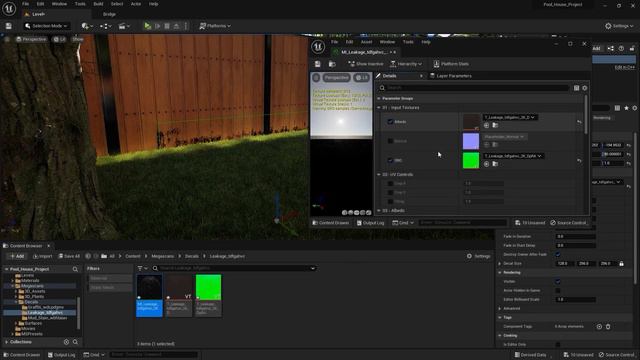Viewport: 640px width, 360px height.
Task: Open the filter options icon in asset view
Action: point(142,268)
